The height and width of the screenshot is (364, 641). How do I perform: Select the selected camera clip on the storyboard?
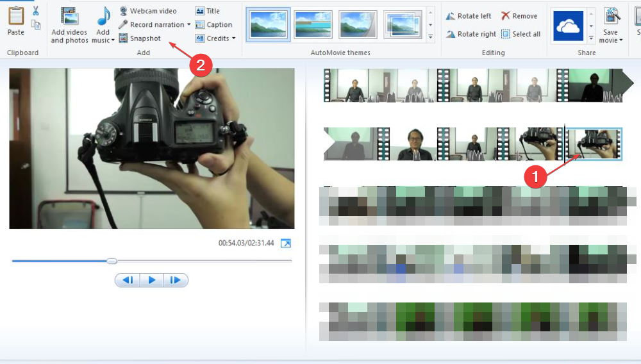coord(594,144)
